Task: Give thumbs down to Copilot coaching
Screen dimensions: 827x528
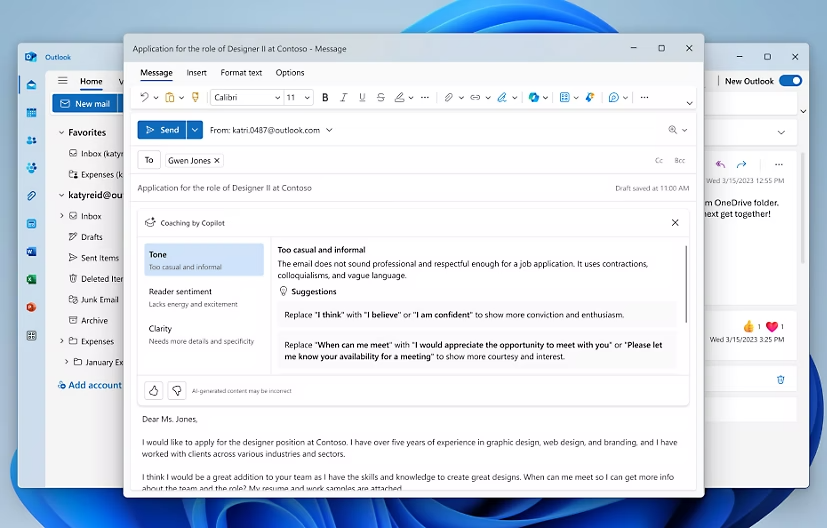Action: click(x=176, y=390)
